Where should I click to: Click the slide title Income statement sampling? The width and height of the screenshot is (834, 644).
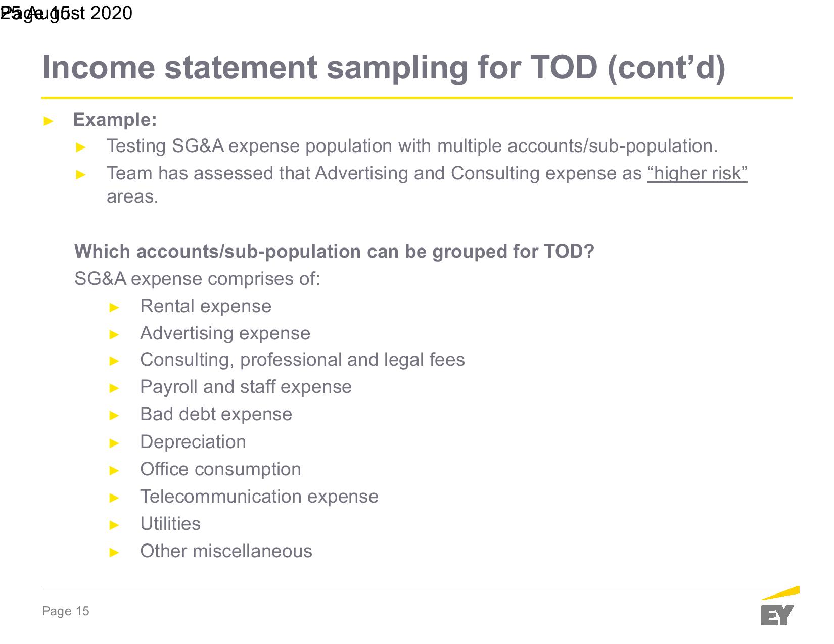click(x=383, y=67)
